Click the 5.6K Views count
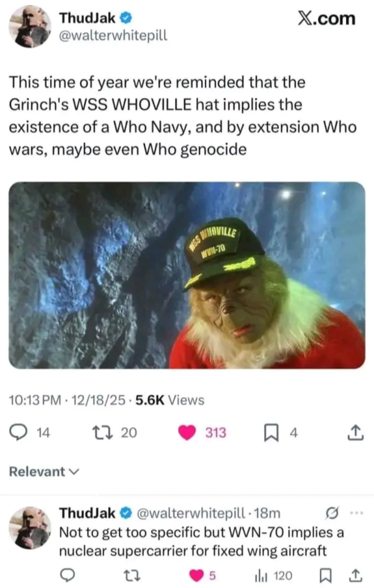 [170, 400]
